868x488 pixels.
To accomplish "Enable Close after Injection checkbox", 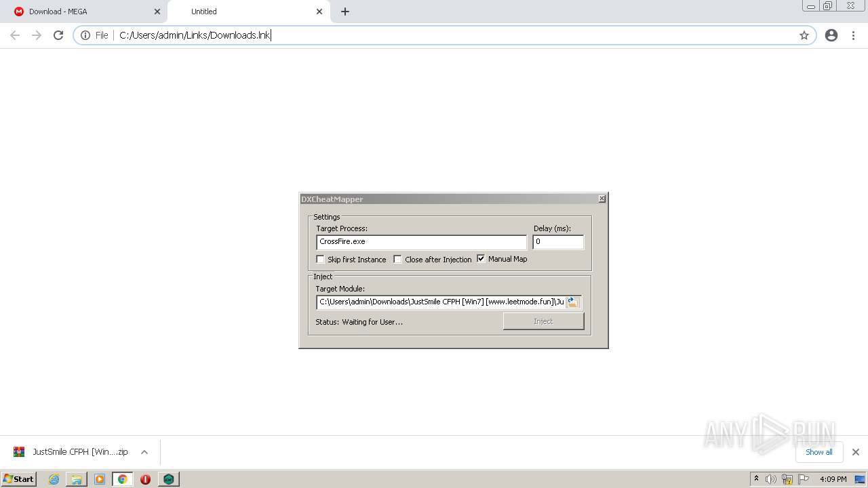I will click(397, 259).
